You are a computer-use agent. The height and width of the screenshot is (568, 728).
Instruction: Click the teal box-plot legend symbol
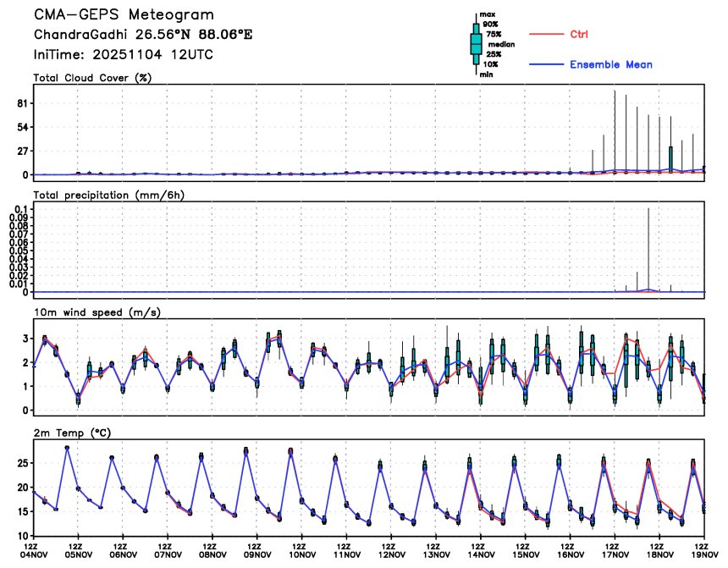[476, 44]
